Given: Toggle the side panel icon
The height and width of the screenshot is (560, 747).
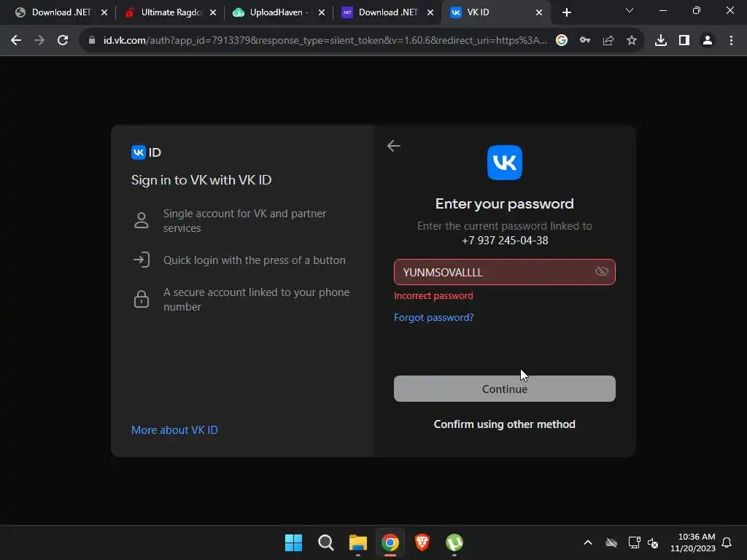Looking at the screenshot, I should [684, 41].
